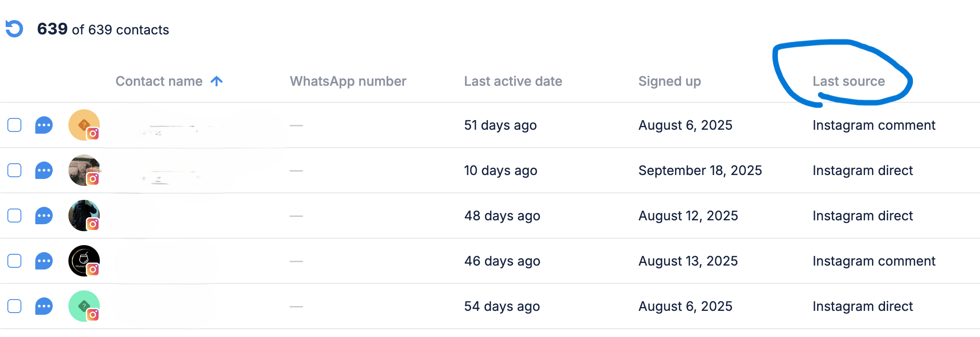Screen dimensions: 980x337
Task: Open the green avatar in the last row
Action: click(84, 306)
